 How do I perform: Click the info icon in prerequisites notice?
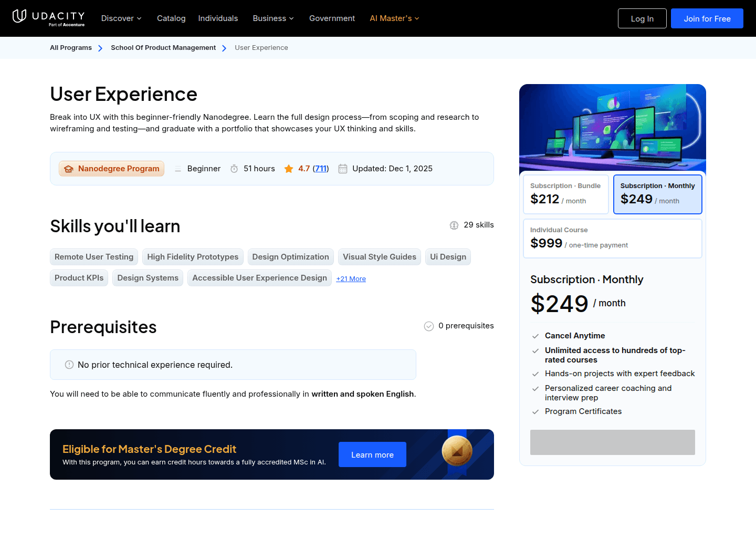(69, 364)
